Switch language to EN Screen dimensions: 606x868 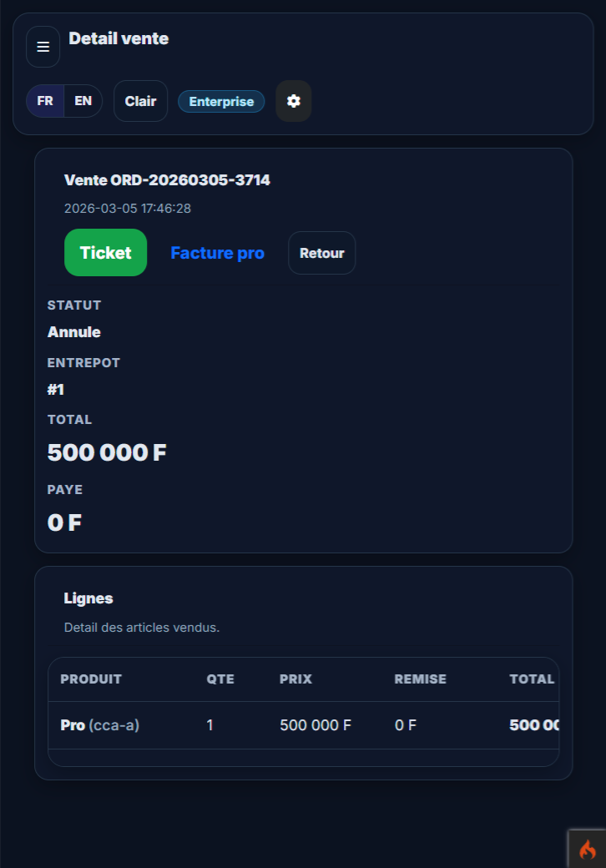point(83,101)
